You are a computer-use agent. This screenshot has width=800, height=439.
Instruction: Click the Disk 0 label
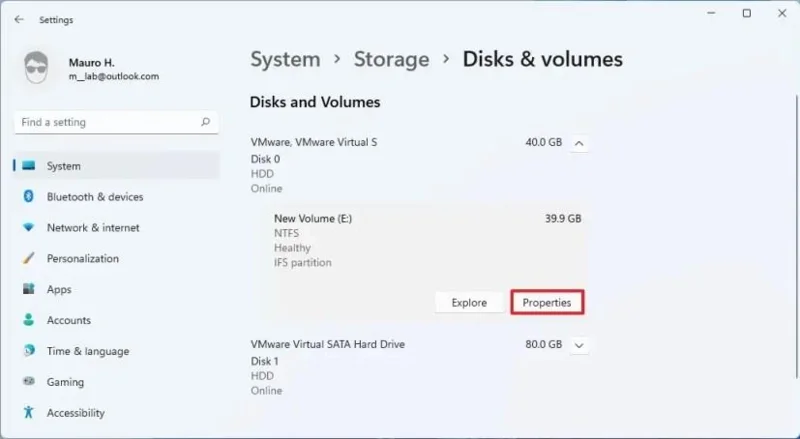265,159
